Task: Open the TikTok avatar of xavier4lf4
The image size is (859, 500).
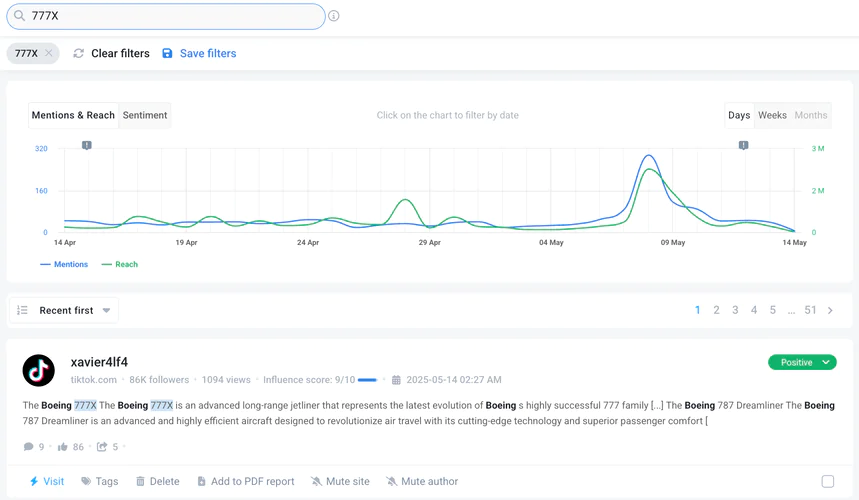Action: click(38, 370)
